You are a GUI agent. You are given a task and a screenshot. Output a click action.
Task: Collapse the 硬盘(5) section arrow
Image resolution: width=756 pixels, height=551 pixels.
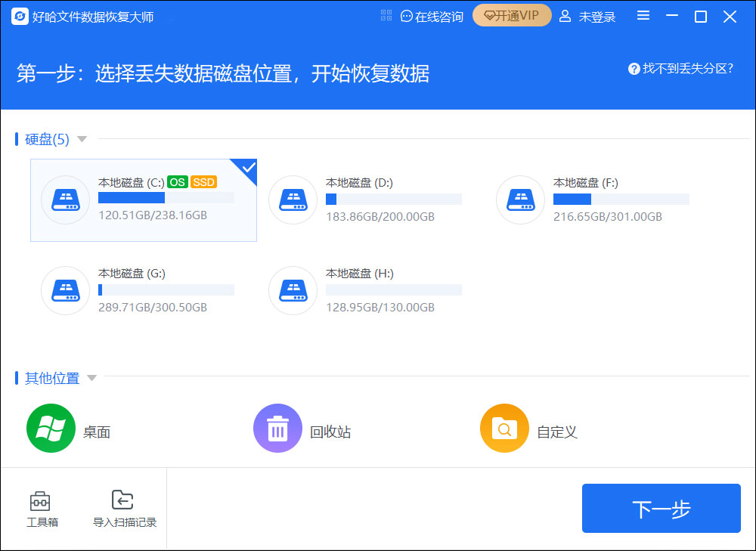82,139
